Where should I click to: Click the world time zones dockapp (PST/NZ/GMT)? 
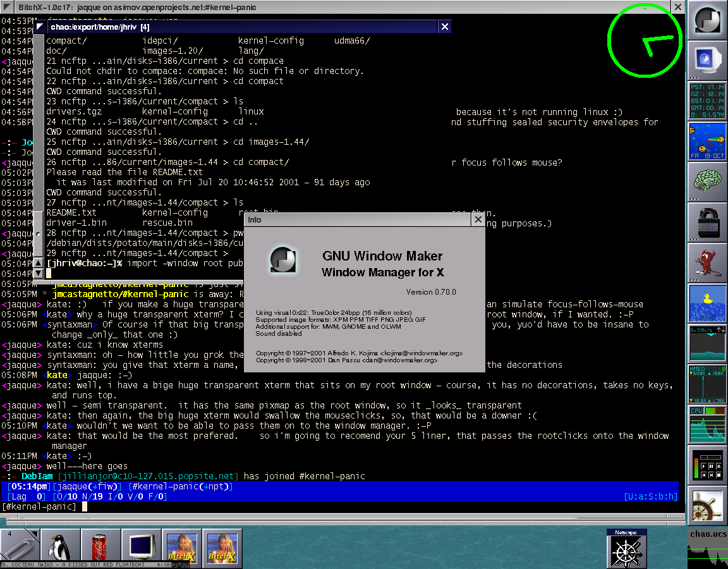point(708,101)
